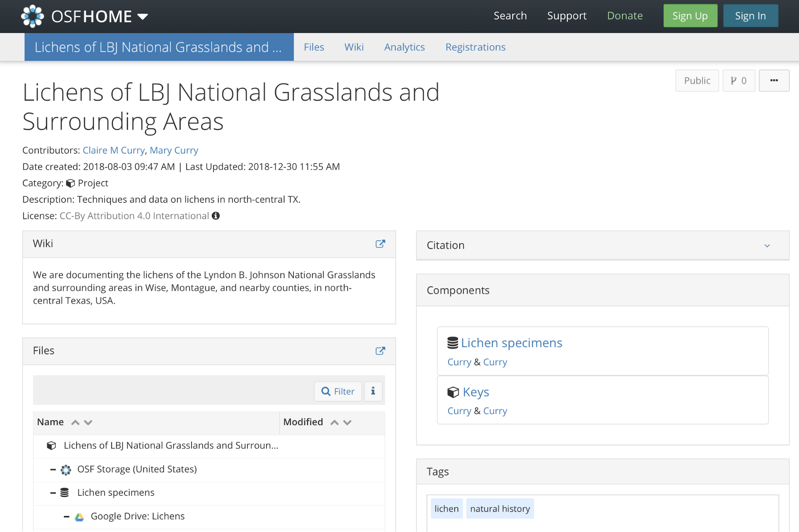Click the license info icon

click(216, 216)
